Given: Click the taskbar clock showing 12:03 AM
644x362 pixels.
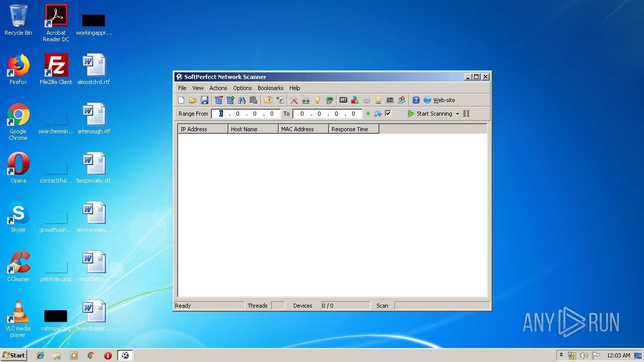Looking at the screenshot, I should pyautogui.click(x=618, y=355).
